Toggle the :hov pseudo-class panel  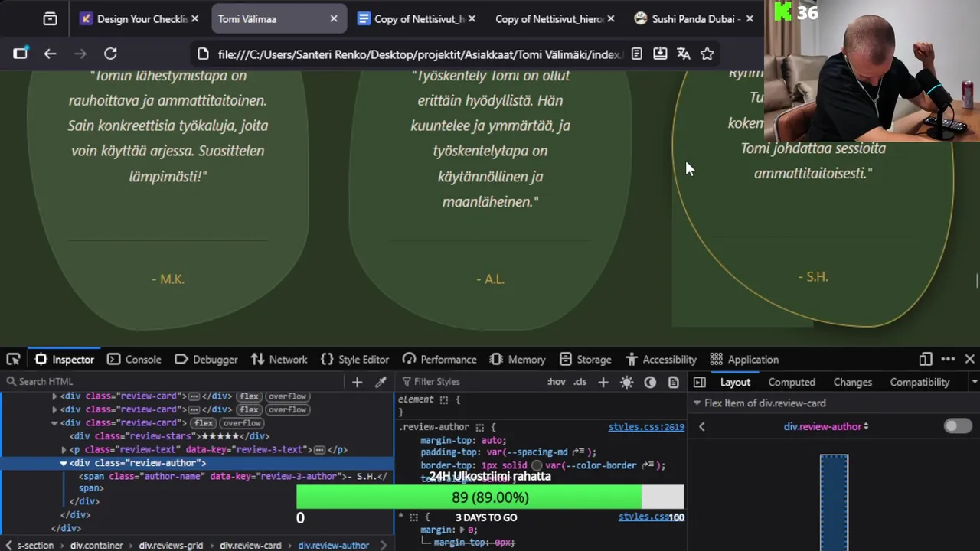click(x=557, y=382)
